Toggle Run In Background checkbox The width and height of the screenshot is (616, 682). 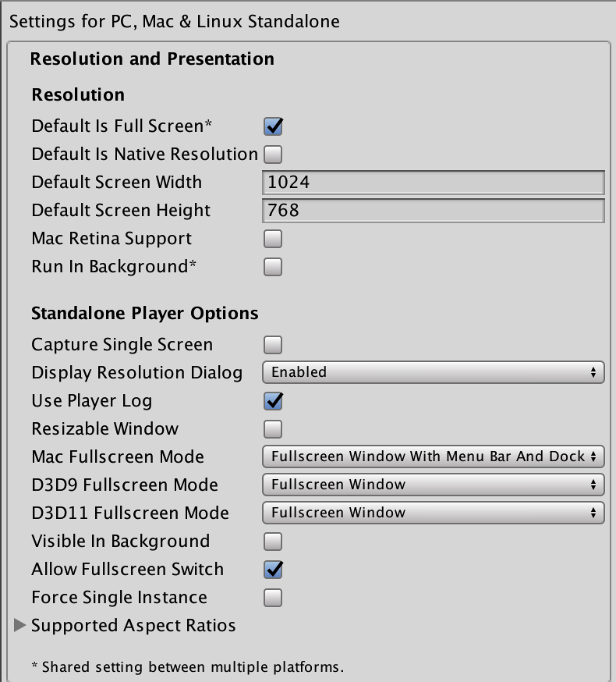click(x=273, y=267)
